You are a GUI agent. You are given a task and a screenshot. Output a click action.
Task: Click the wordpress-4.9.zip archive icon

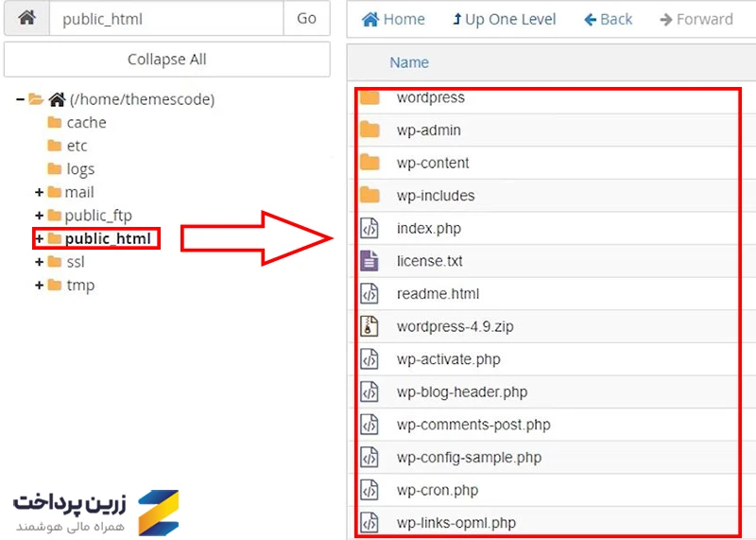369,326
